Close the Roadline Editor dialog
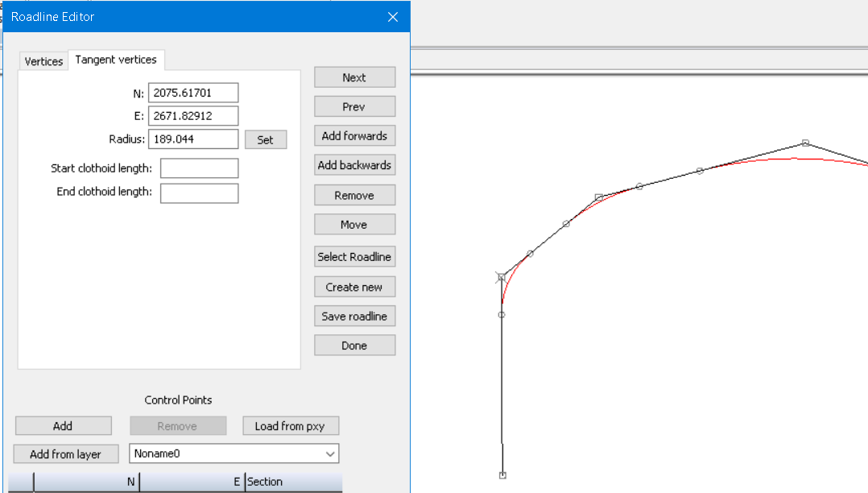The height and width of the screenshot is (493, 868). (393, 17)
